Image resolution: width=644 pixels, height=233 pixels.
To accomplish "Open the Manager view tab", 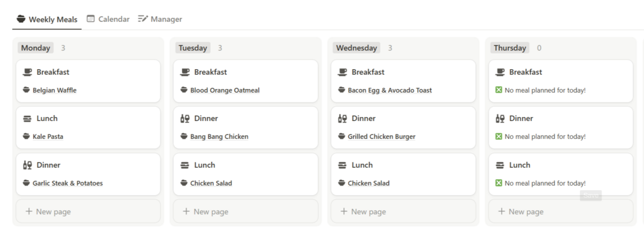I will (160, 19).
